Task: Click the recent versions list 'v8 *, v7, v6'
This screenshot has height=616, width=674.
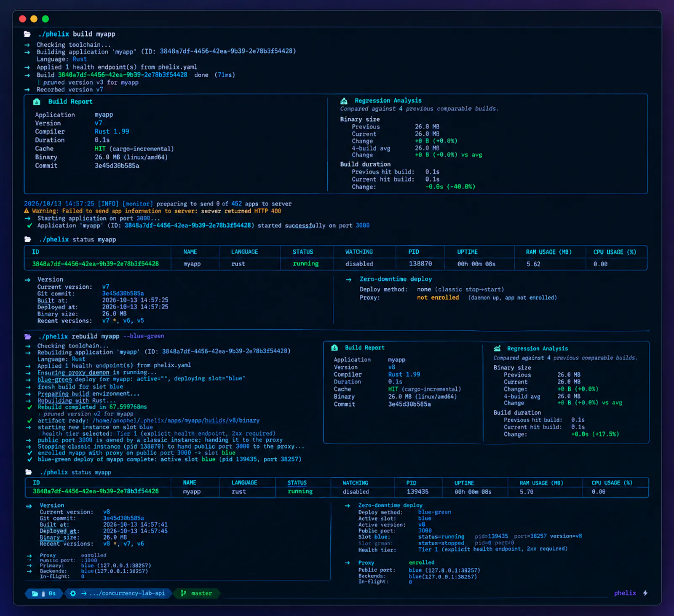Action: coord(123,544)
